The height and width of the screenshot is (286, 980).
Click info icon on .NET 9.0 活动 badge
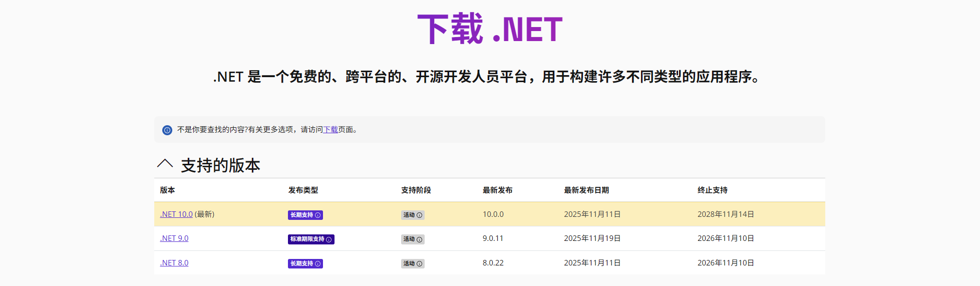click(420, 240)
